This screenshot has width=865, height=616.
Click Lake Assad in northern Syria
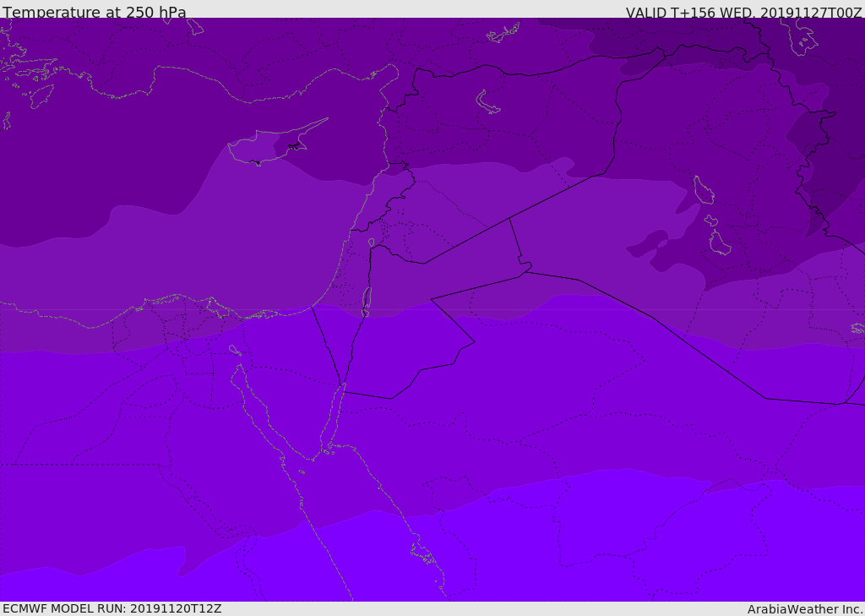pyautogui.click(x=488, y=102)
